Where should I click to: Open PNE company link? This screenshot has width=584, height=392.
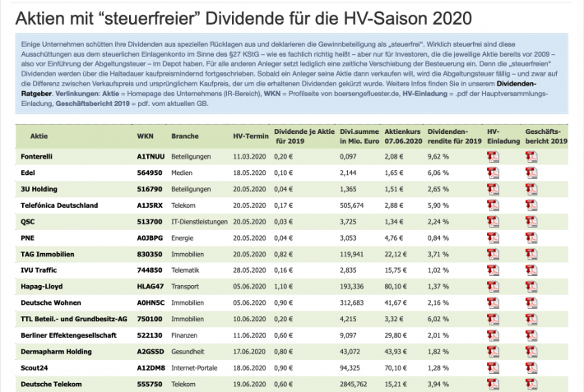tap(28, 238)
